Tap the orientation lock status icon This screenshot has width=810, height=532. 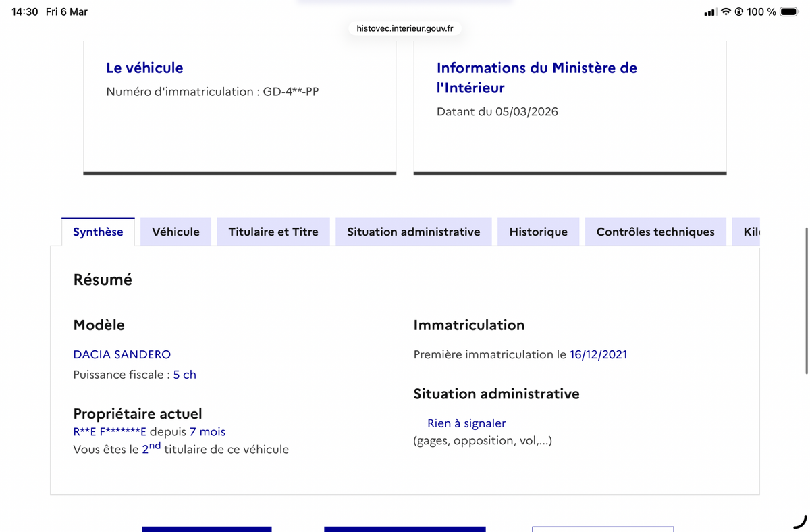point(739,11)
